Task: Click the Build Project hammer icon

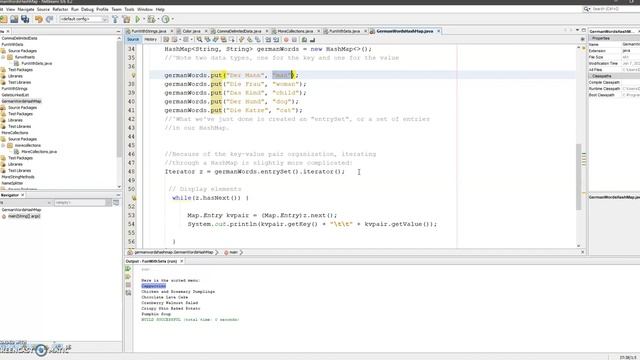Action: coord(115,19)
